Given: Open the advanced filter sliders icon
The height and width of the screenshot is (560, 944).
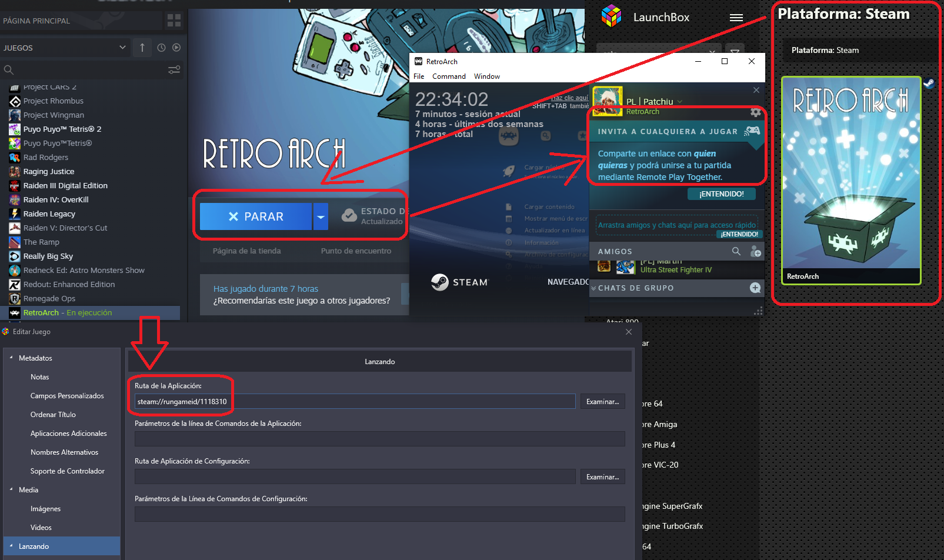Looking at the screenshot, I should tap(174, 70).
